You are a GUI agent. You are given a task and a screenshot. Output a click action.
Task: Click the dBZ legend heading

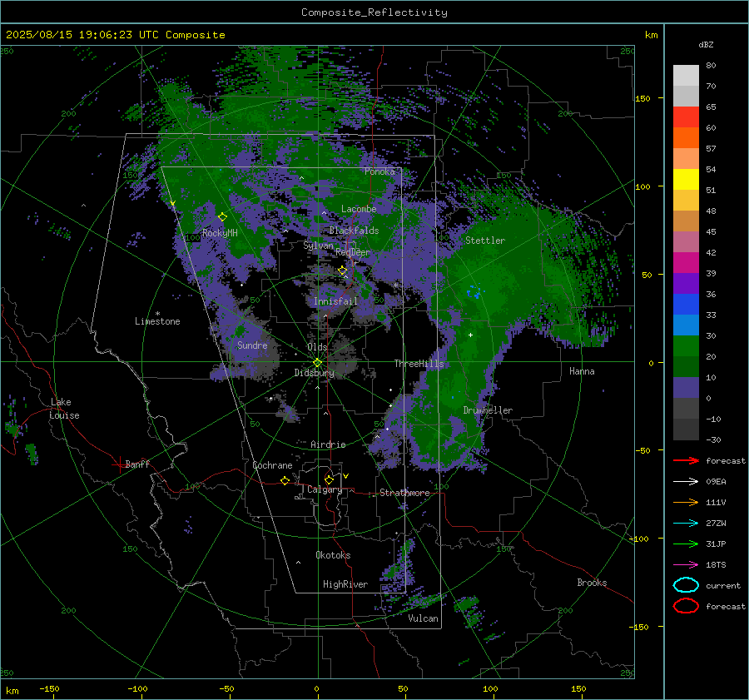[706, 45]
